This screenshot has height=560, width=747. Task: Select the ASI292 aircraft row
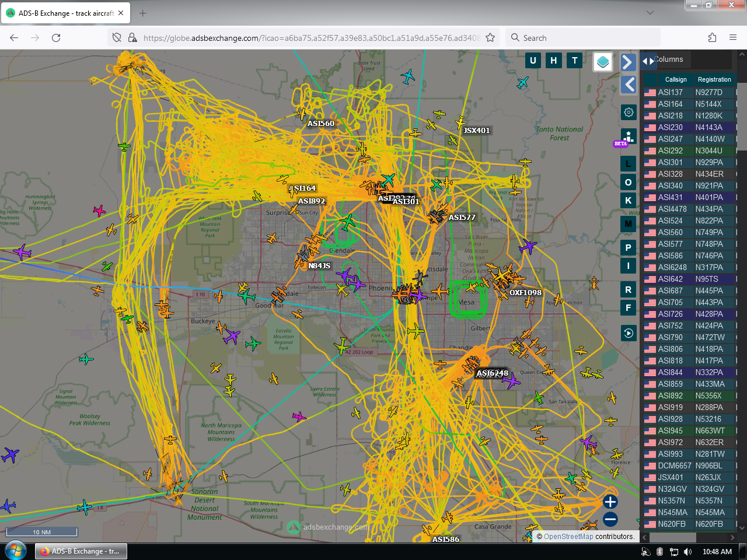point(690,150)
